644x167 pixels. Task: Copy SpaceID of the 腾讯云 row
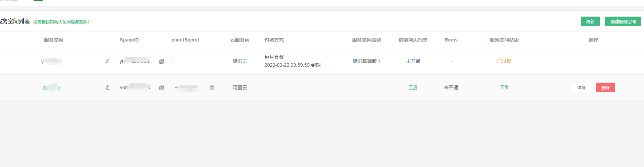(161, 62)
